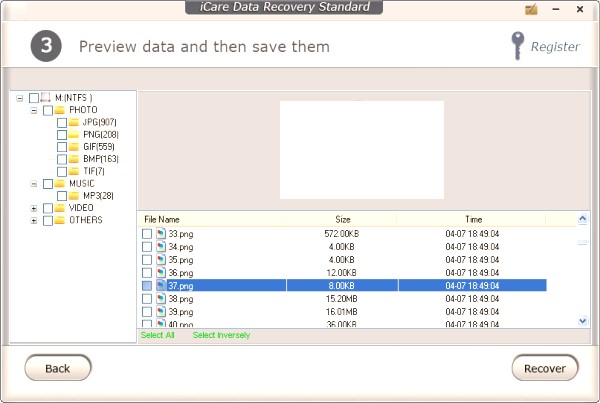
Task: Collapse the MUSIC tree node
Action: 34,184
